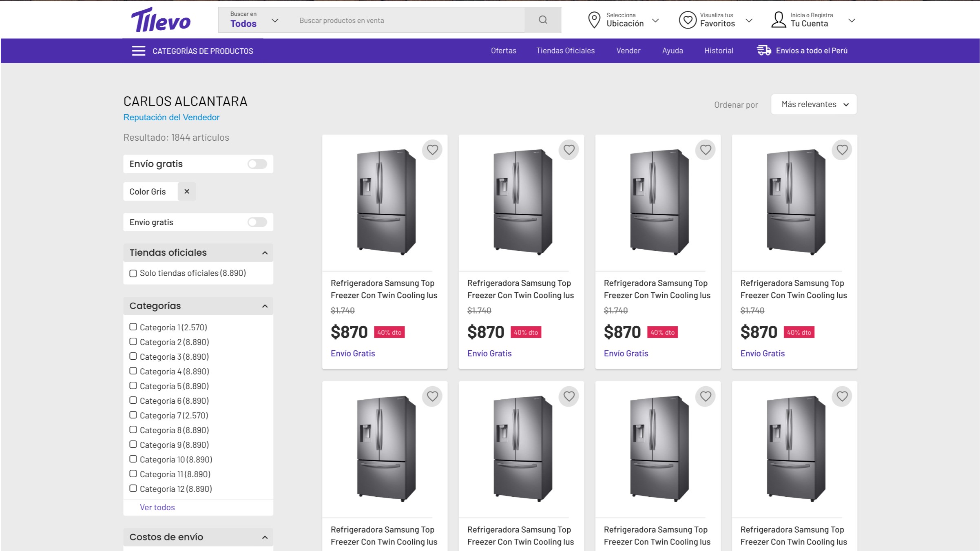Viewport: 980px width, 551px height.
Task: Collapse the Costos de envío section
Action: click(x=265, y=538)
